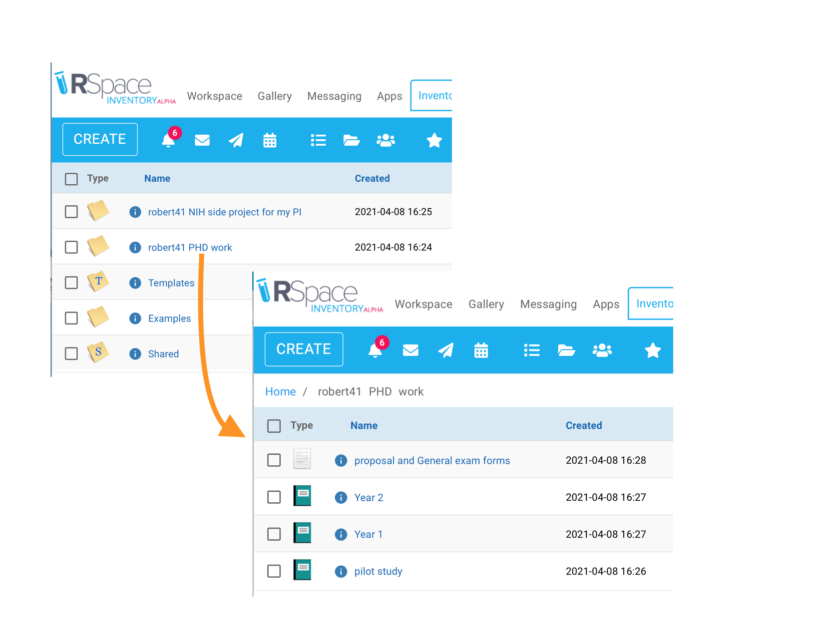Click CREATE button in front window
The height and width of the screenshot is (644, 826).
click(x=304, y=349)
